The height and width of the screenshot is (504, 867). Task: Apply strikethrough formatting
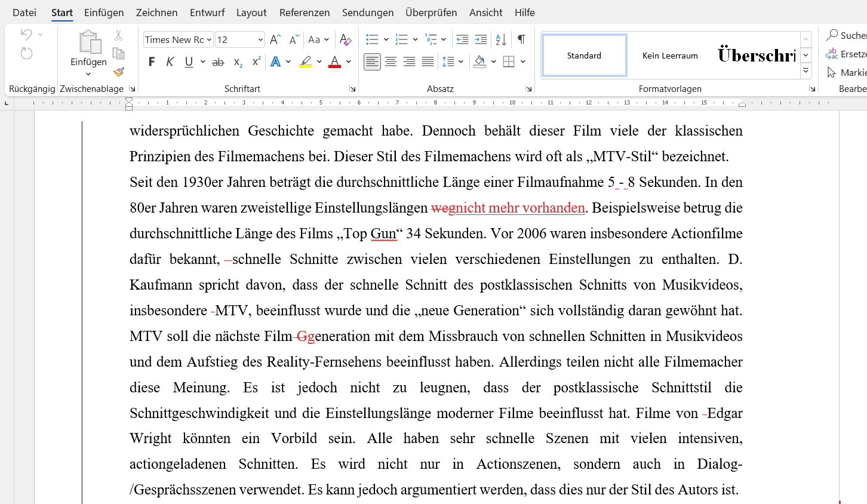click(218, 62)
